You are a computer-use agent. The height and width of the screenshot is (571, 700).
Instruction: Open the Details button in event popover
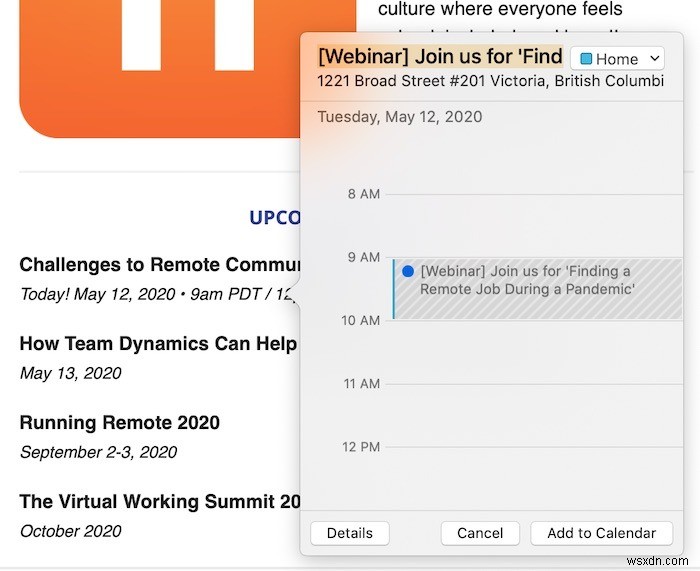[x=350, y=533]
